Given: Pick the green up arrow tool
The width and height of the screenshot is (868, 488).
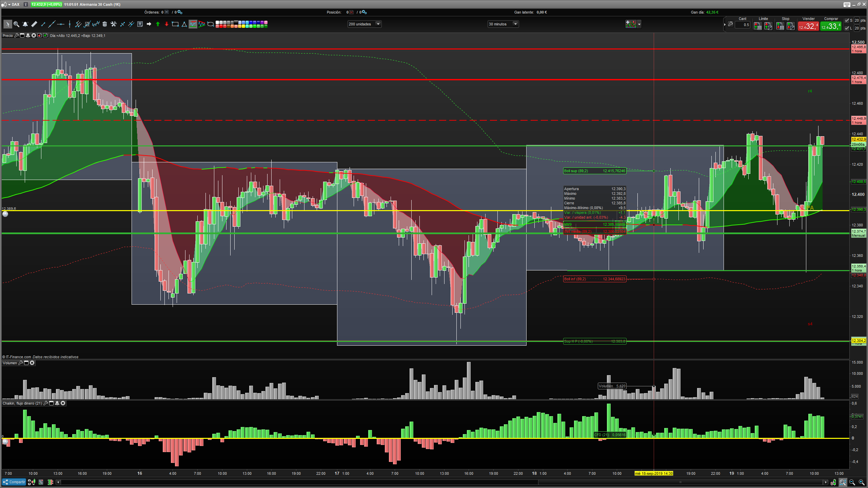Looking at the screenshot, I should 158,24.
